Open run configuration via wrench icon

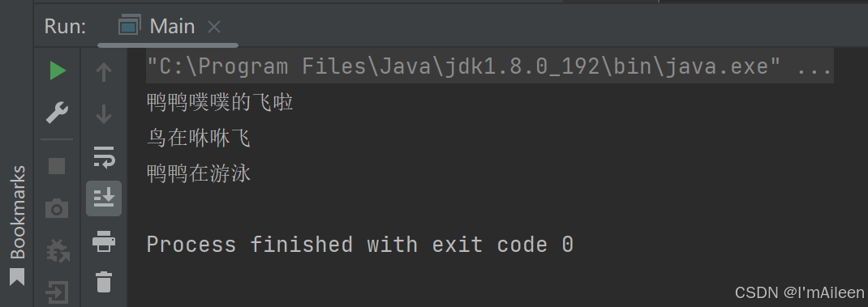point(57,113)
